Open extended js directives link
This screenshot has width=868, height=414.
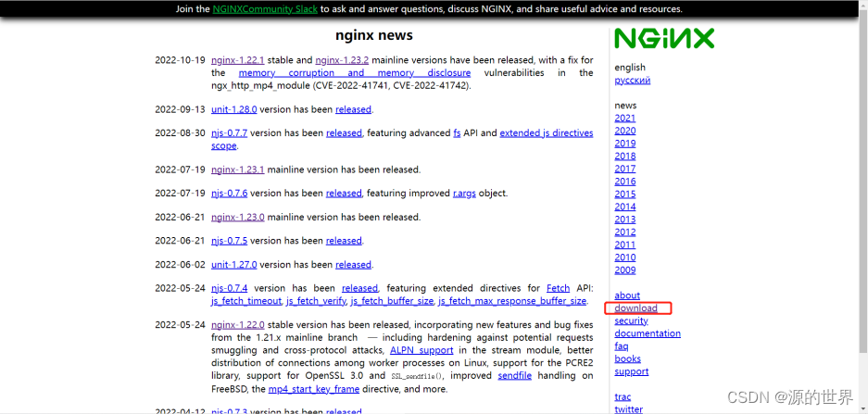click(547, 132)
